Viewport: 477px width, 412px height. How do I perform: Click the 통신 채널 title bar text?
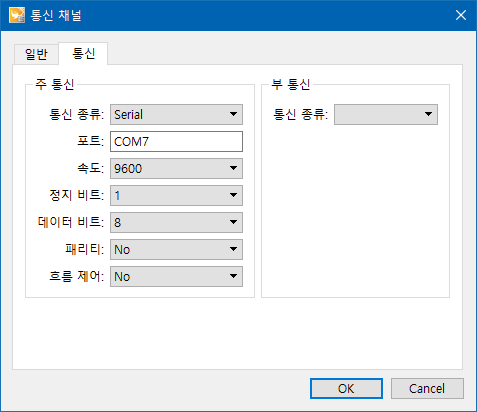pos(56,15)
